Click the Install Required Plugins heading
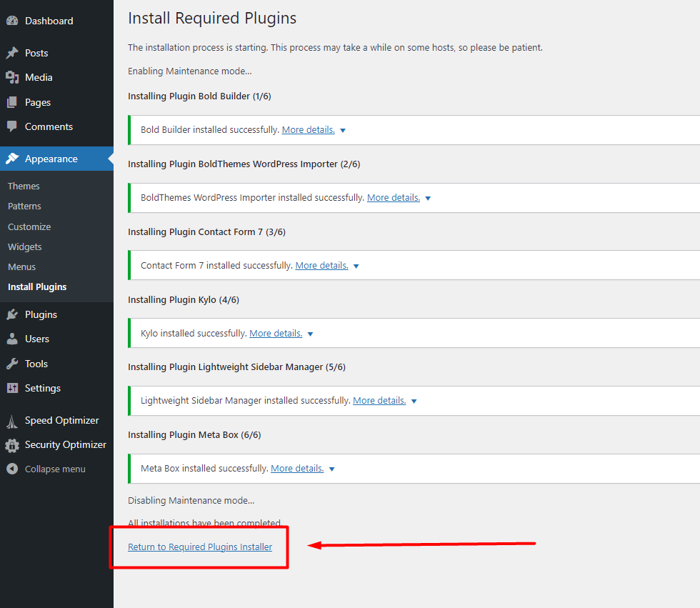This screenshot has height=608, width=700. [x=212, y=19]
